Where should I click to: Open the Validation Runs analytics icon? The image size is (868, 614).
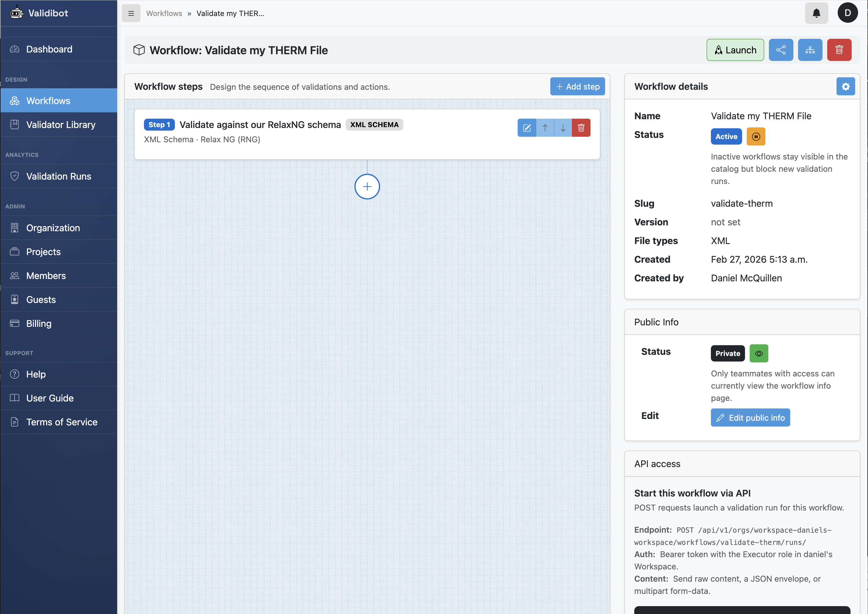tap(14, 176)
